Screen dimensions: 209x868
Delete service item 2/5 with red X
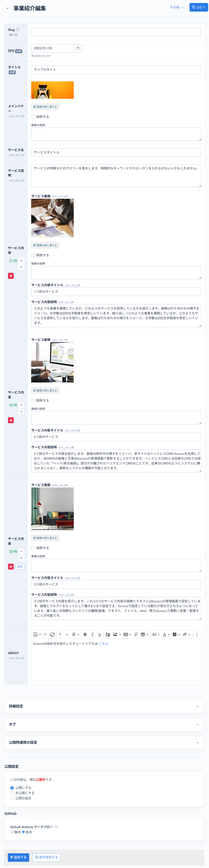(11, 420)
